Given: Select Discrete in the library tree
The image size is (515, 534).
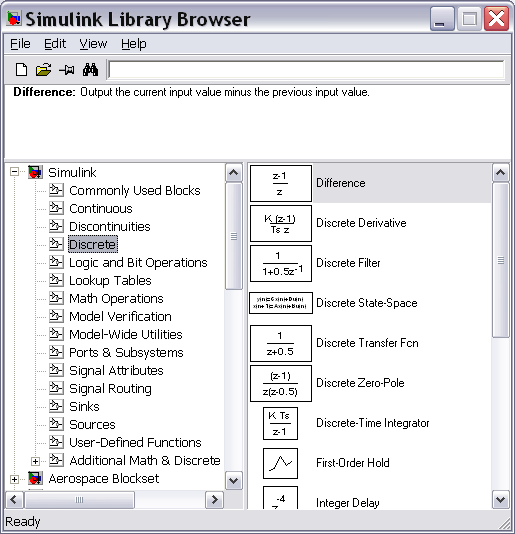Looking at the screenshot, I should pyautogui.click(x=93, y=244).
